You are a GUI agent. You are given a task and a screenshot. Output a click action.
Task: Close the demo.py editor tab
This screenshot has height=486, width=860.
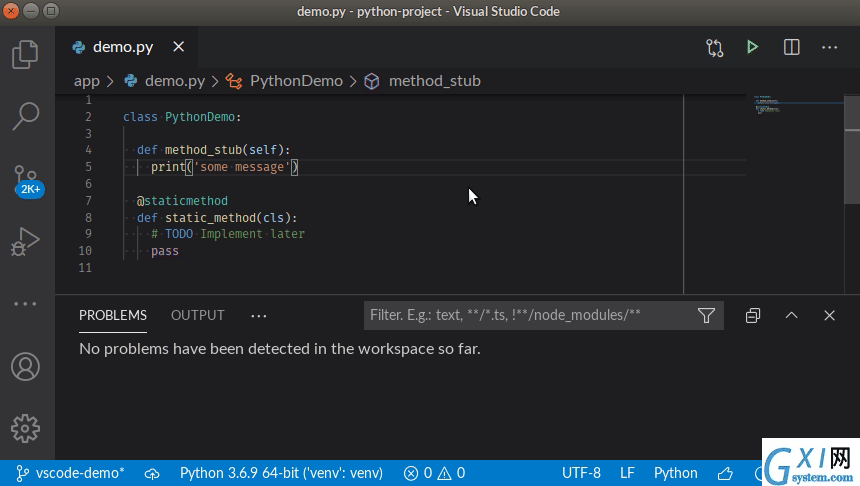pos(178,47)
